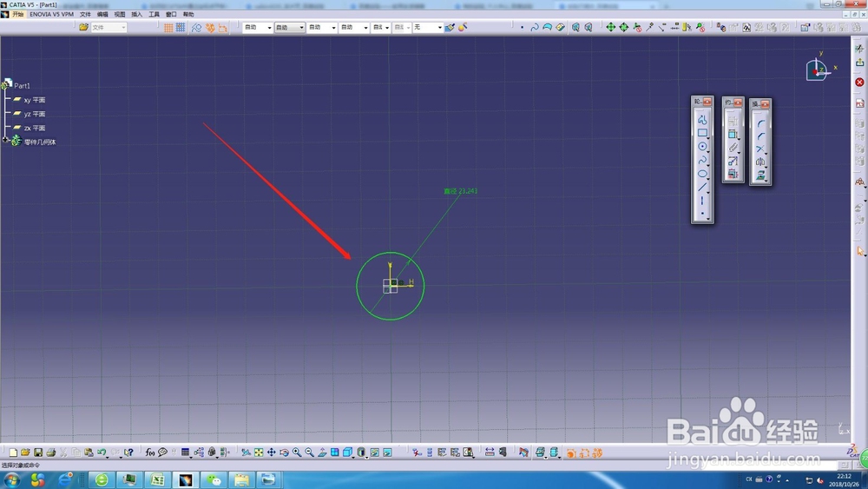Click the 直径 23.243 dimension label
Image resolution: width=868 pixels, height=489 pixels.
[x=460, y=191]
